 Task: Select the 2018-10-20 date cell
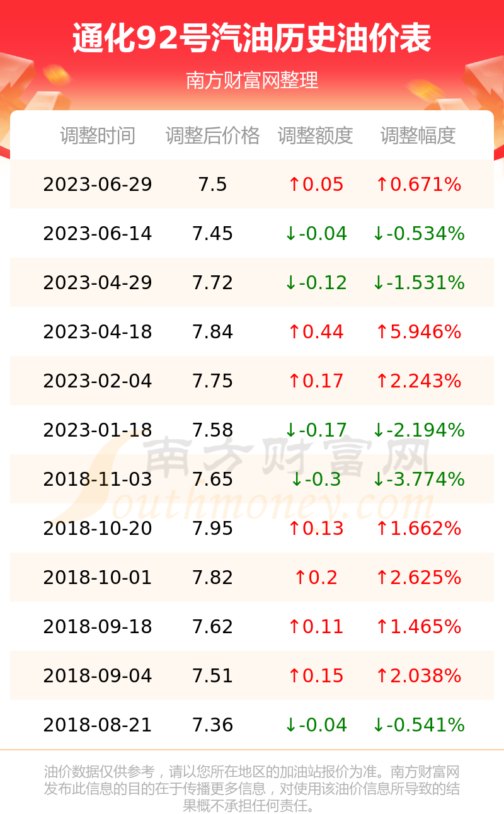click(98, 529)
